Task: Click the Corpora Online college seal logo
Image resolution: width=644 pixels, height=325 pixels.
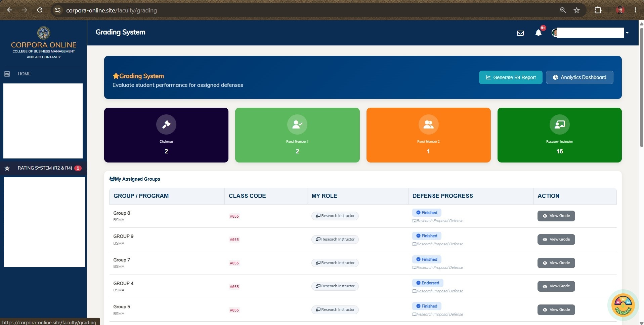Action: (x=44, y=33)
